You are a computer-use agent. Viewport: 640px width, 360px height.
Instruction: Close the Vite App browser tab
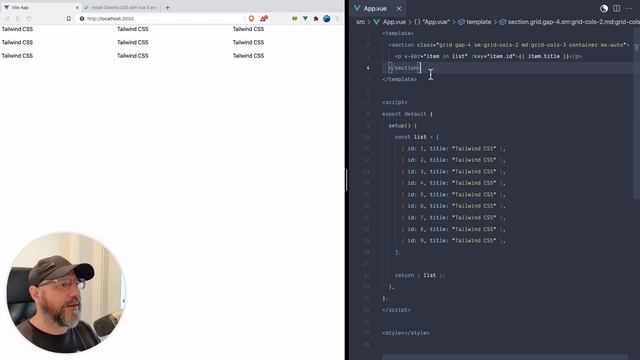[77, 8]
